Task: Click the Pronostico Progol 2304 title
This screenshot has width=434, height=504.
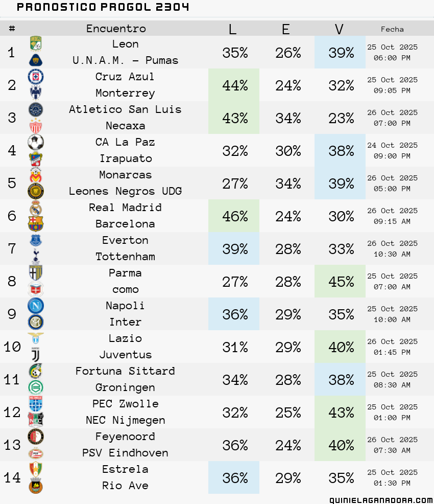Action: [103, 7]
